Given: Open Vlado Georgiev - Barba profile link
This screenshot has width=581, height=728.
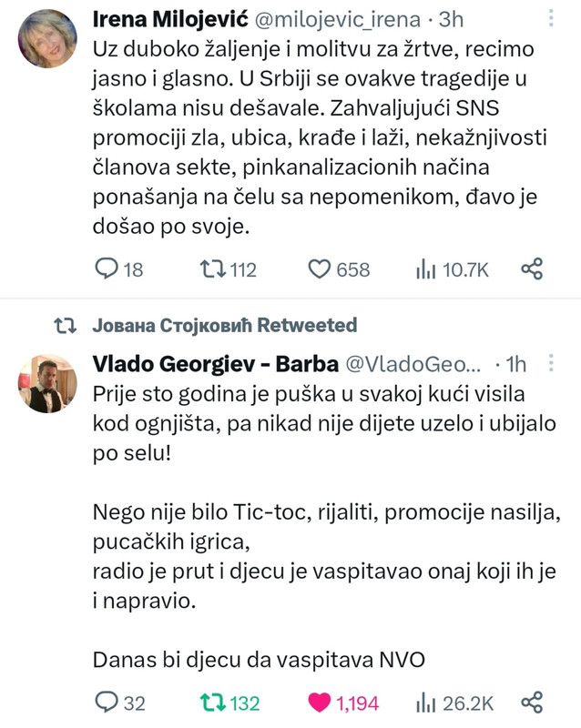Looking at the screenshot, I should click(211, 364).
